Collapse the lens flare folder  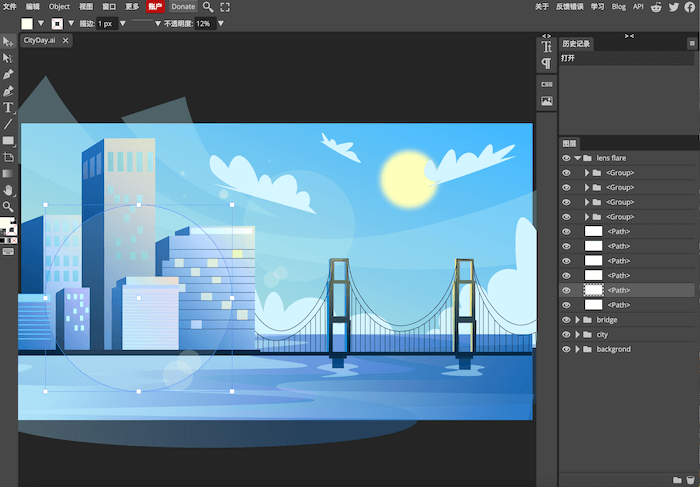(578, 158)
